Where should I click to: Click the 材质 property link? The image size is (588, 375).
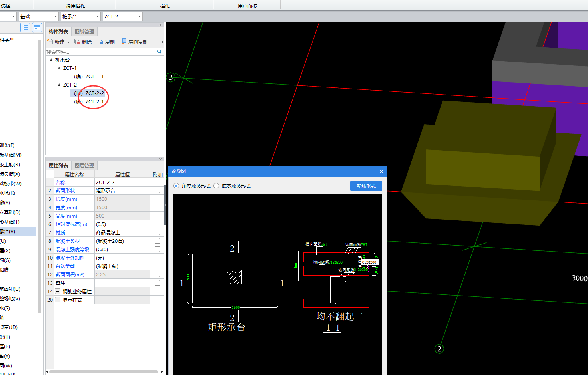pyautogui.click(x=60, y=232)
